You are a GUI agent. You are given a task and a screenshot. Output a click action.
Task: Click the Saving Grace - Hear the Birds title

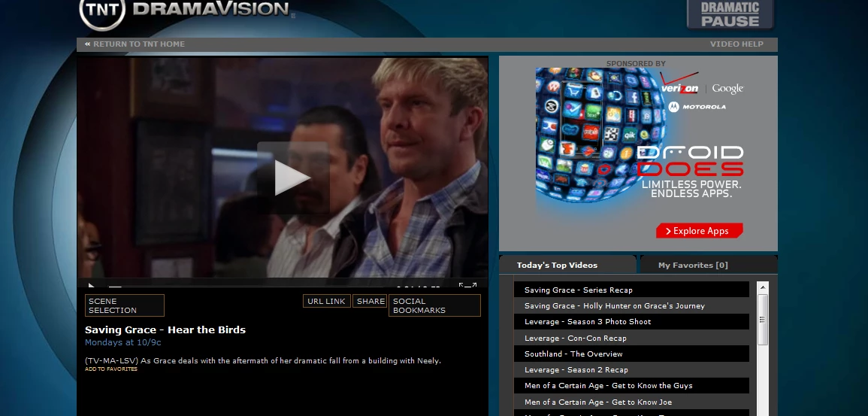(165, 329)
